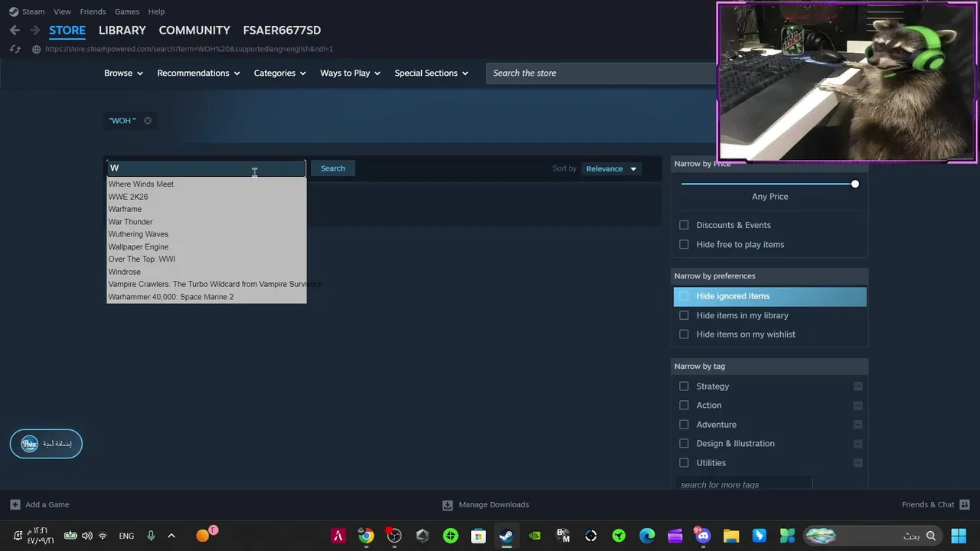
Task: Show hidden tray icons with the chevron
Action: [x=171, y=536]
